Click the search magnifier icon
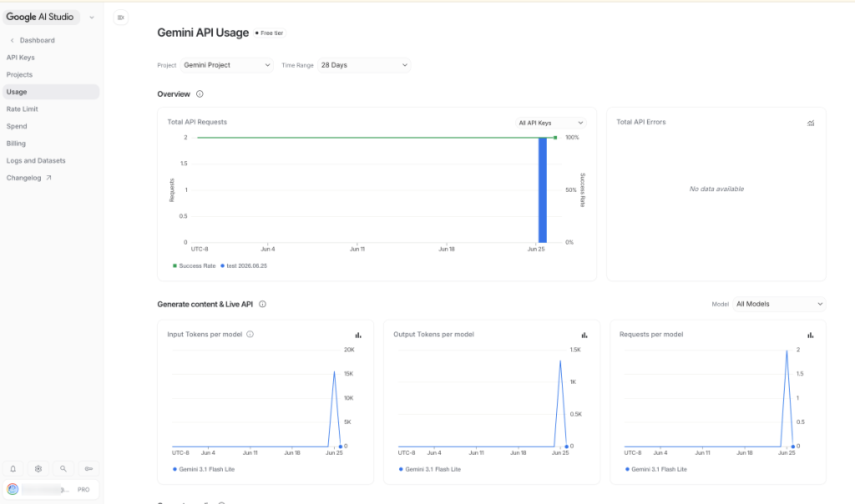 coord(63,469)
